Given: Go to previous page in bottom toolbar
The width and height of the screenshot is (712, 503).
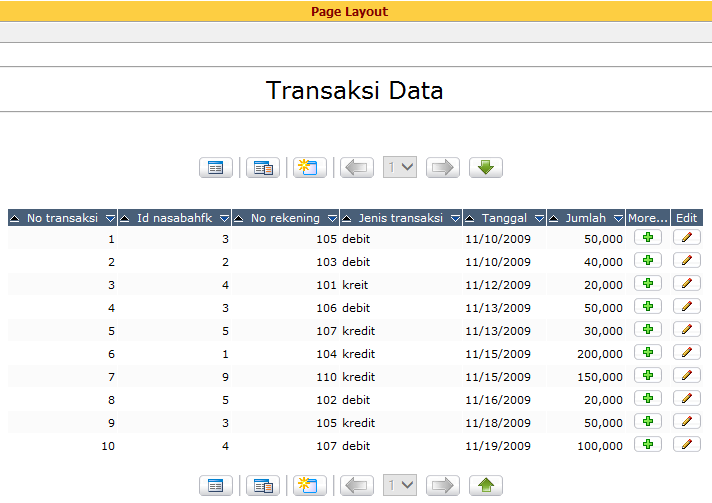Looking at the screenshot, I should coord(357,485).
